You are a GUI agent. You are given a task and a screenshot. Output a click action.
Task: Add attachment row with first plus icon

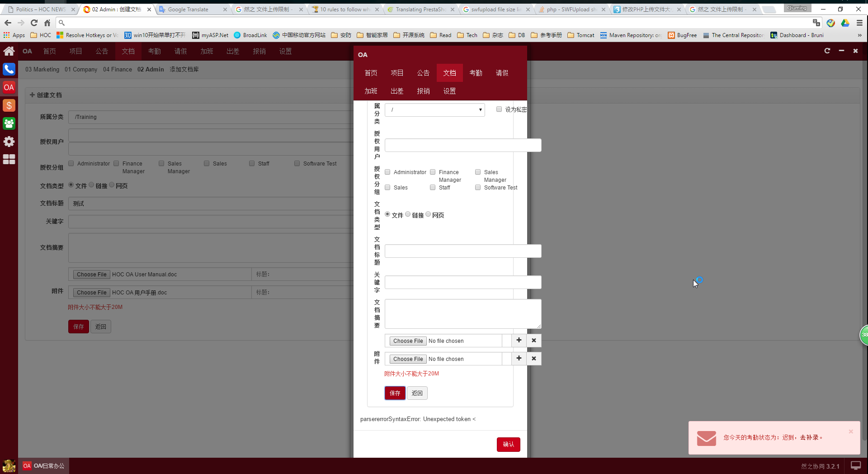click(x=519, y=341)
